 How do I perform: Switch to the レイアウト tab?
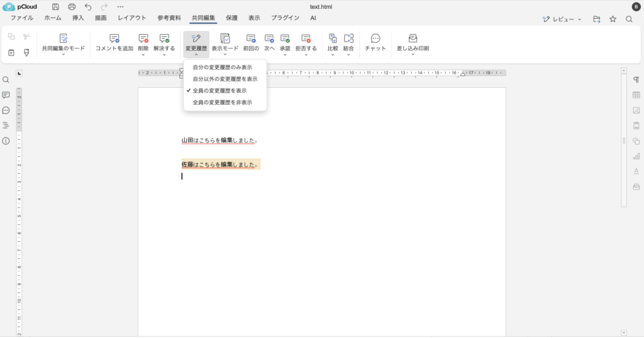click(x=132, y=18)
